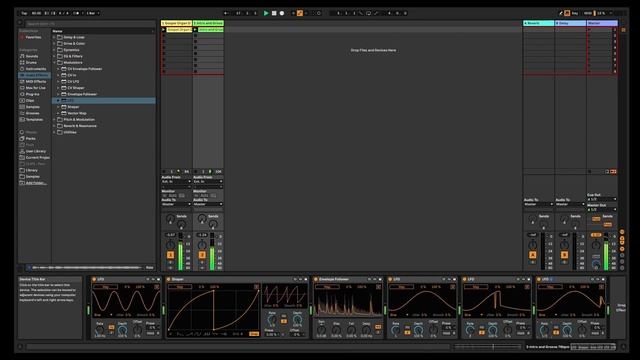Select the Shaper device in browser list
Image resolution: width=640 pixels, height=360 pixels.
(73, 107)
